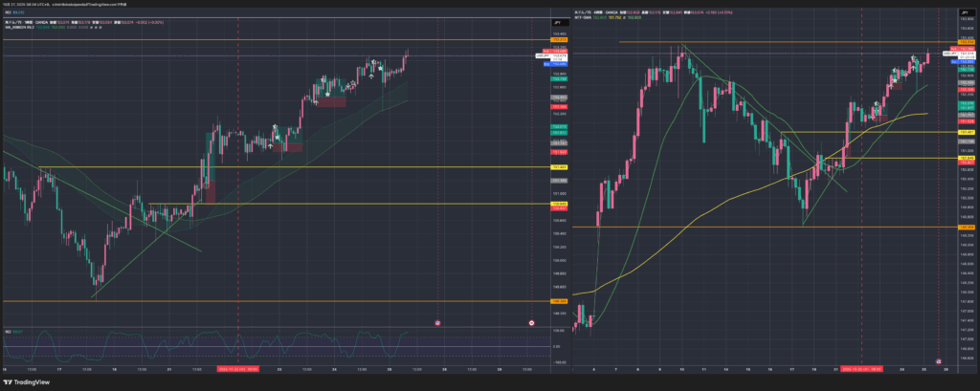Select the rightmost star marker on left chart
The height and width of the screenshot is (391, 980).
(381, 68)
